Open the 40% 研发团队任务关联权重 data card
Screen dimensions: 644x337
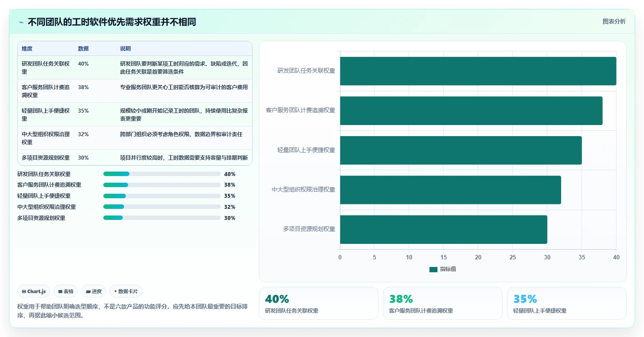tap(318, 303)
